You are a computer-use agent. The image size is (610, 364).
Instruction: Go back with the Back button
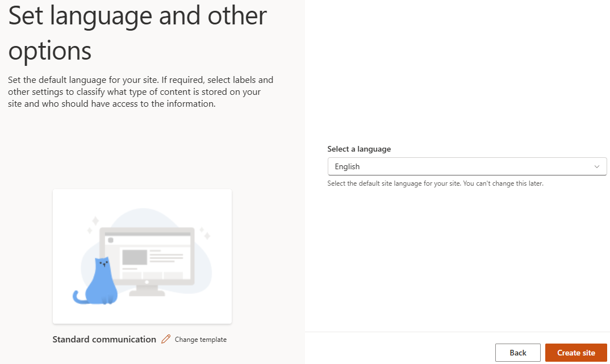(x=518, y=353)
